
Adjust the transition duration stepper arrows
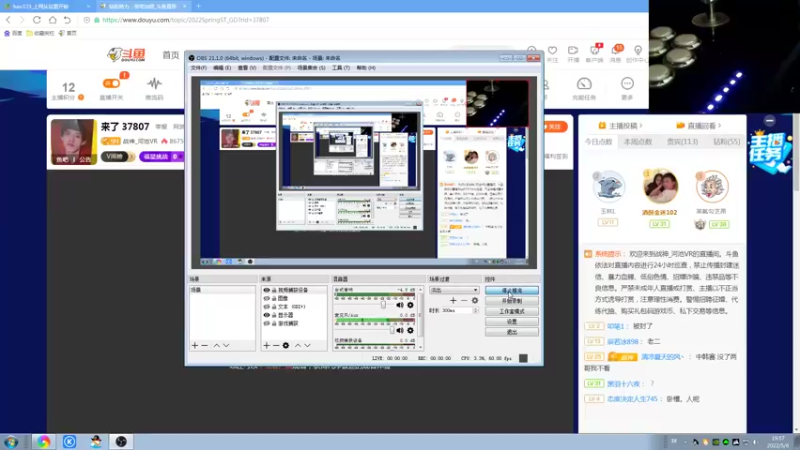pos(476,310)
